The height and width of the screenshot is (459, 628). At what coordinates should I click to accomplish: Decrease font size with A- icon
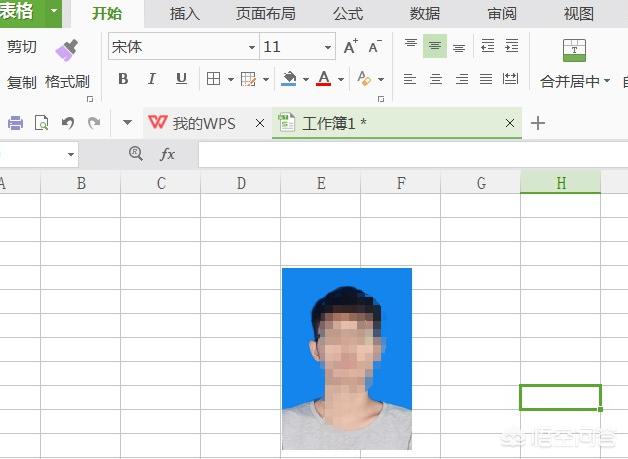click(375, 47)
